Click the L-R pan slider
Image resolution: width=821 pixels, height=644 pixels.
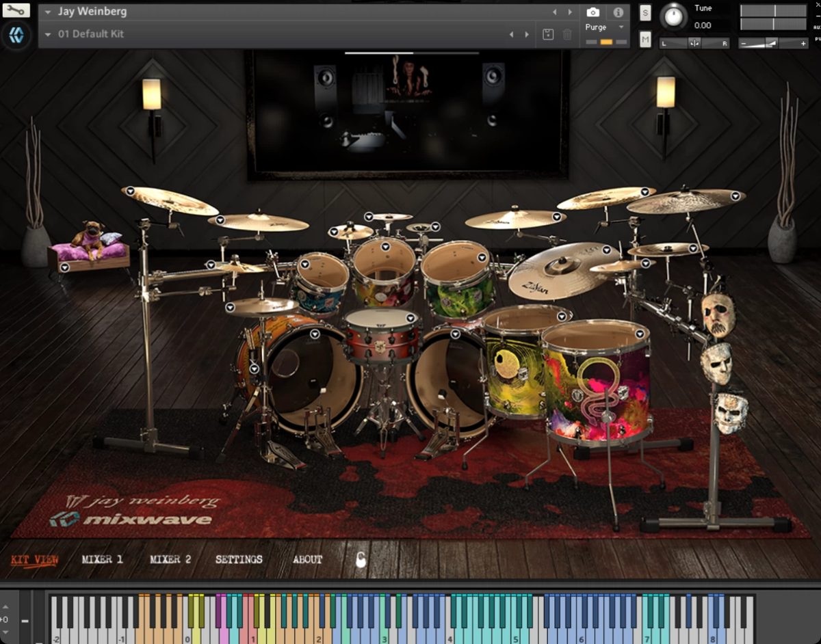click(694, 43)
